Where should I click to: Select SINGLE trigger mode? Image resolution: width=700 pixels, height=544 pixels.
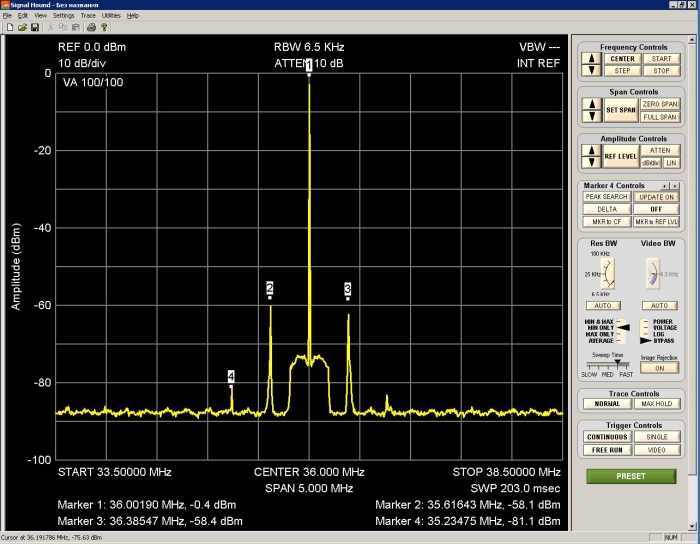pos(657,437)
